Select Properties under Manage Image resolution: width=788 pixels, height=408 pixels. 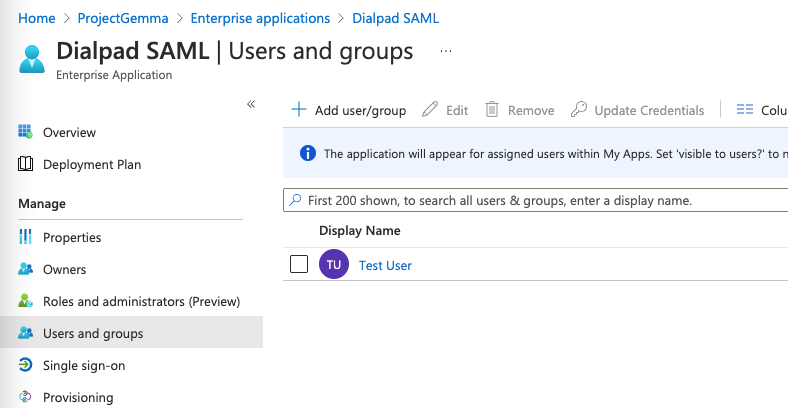click(72, 237)
